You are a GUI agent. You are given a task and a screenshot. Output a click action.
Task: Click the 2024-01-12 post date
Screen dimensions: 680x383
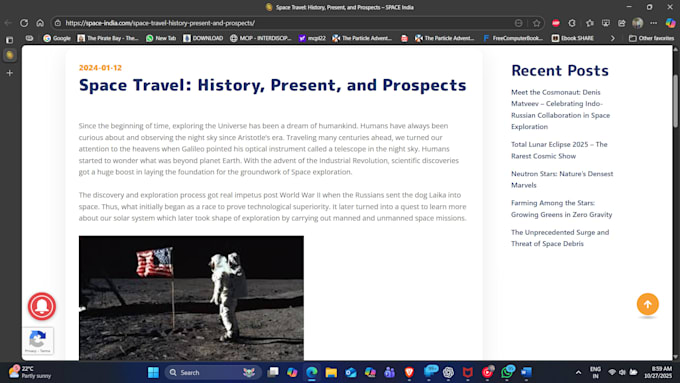point(100,68)
